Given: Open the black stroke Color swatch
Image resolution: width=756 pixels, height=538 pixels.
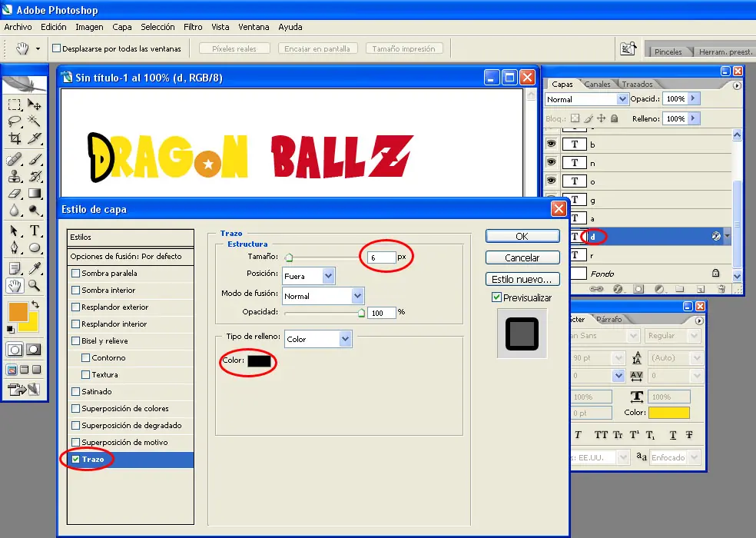Looking at the screenshot, I should pos(260,361).
